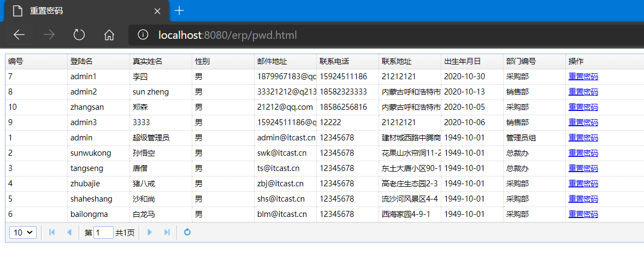Go to the browser home page
This screenshot has width=644, height=271.
109,35
